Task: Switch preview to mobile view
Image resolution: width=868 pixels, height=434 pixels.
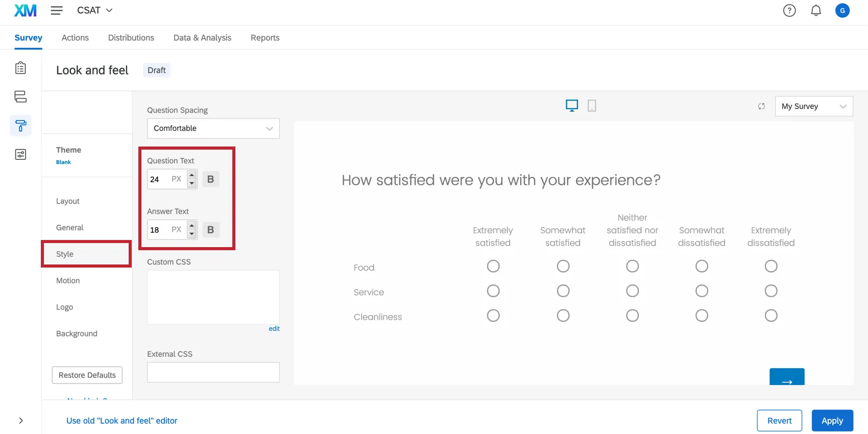Action: 592,106
